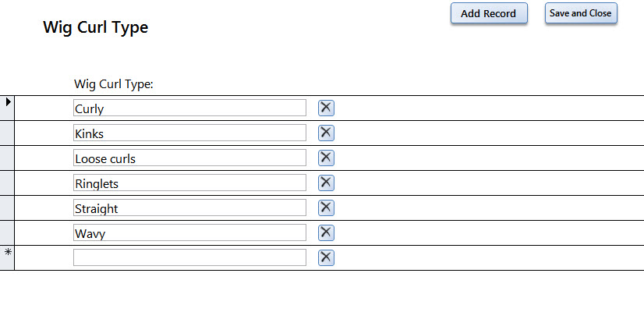Select the new record row asterisk selector
Image resolution: width=644 pixels, height=330 pixels.
click(7, 257)
